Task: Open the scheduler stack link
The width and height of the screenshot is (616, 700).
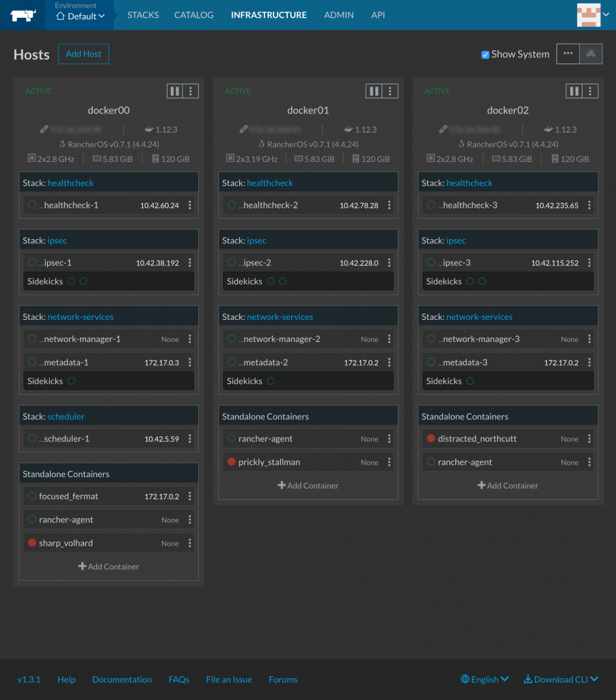Action: click(x=66, y=416)
